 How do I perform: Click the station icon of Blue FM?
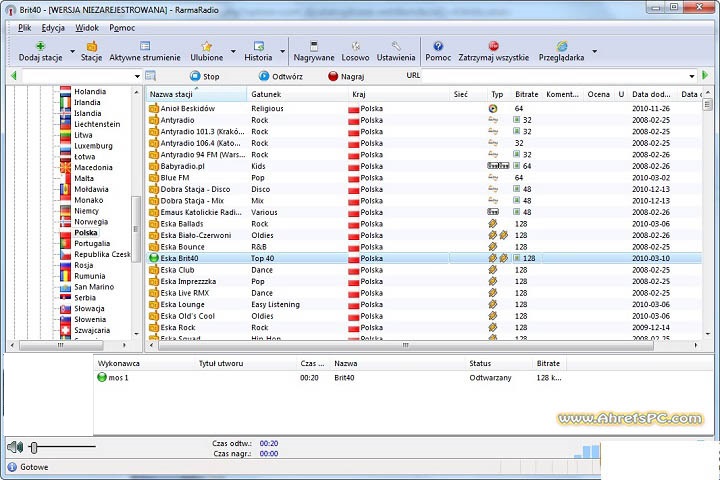[153, 178]
